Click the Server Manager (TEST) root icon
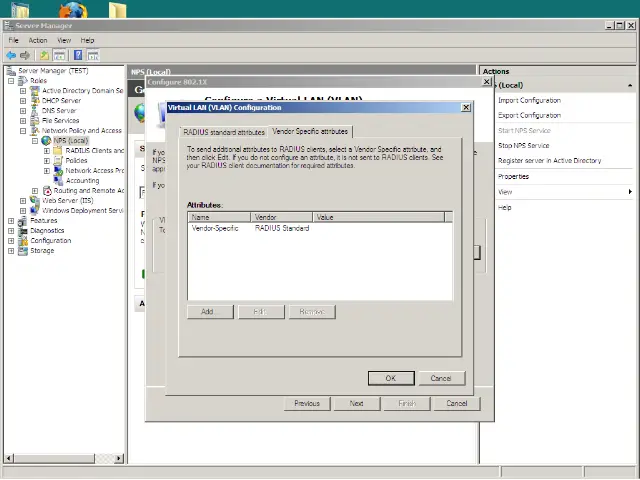The image size is (640, 480). 11,71
